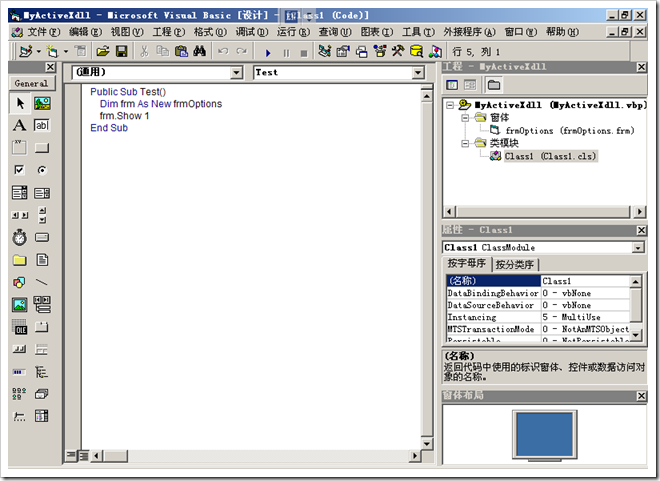The width and height of the screenshot is (660, 481).
Task: Collapse the 窗体 forms folder
Action: point(465,118)
